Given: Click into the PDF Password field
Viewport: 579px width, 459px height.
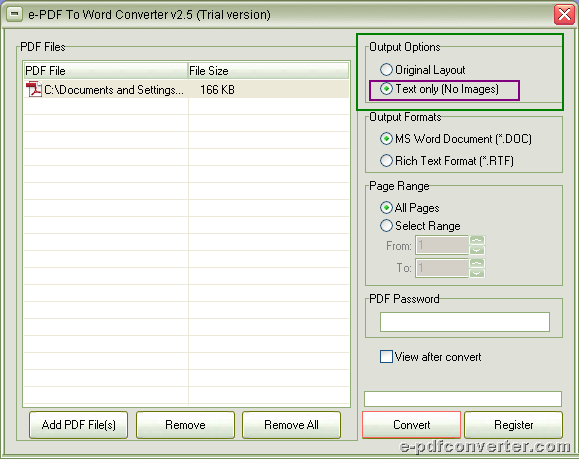Looking at the screenshot, I should 465,322.
